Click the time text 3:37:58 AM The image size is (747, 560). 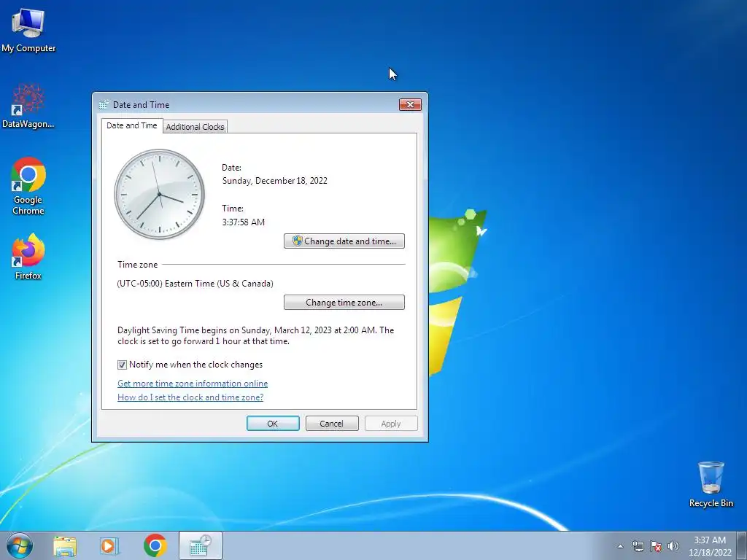click(x=244, y=222)
